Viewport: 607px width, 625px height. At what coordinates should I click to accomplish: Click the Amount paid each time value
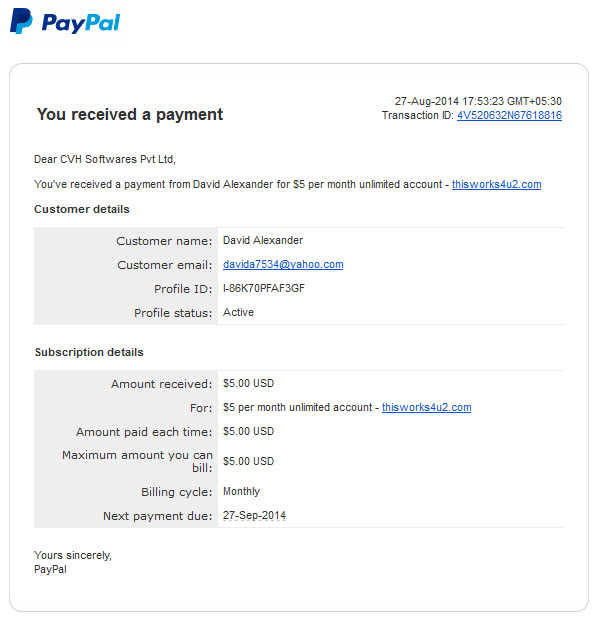click(x=248, y=431)
